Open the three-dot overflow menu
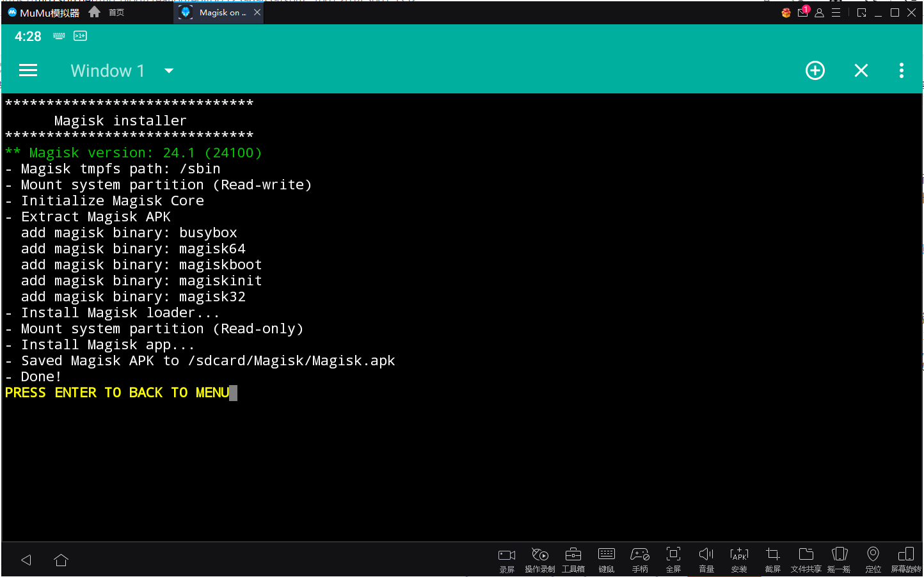Screen dimensions: 924x577 click(x=902, y=70)
